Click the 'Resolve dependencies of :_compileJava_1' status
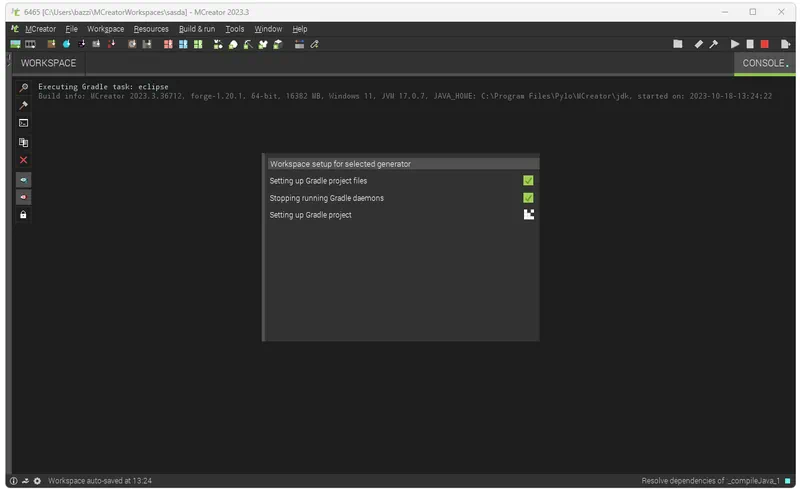 [x=711, y=481]
